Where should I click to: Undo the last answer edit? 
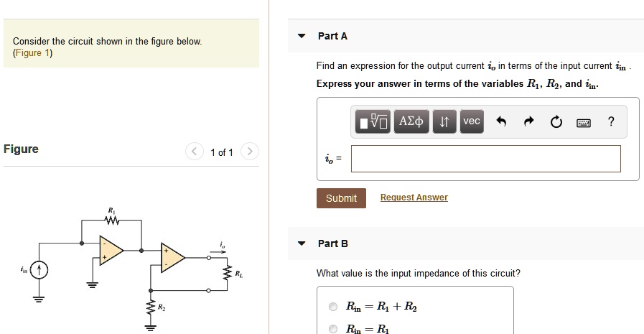pyautogui.click(x=501, y=121)
